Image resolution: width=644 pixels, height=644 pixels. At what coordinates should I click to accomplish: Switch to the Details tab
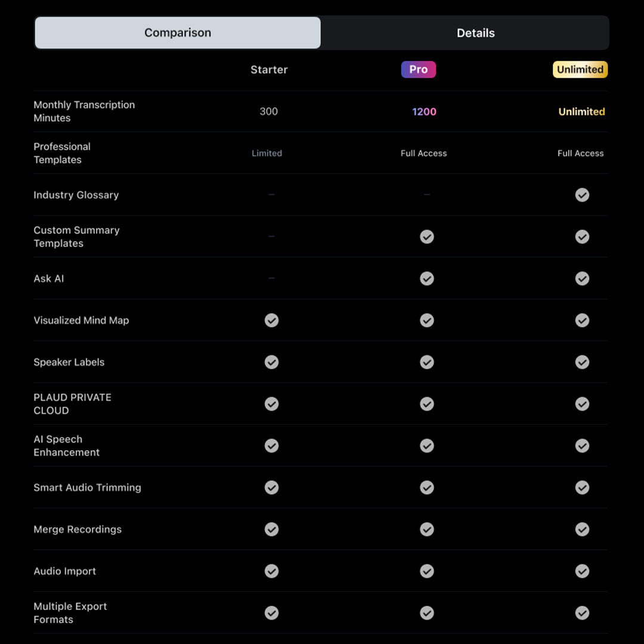click(x=475, y=33)
